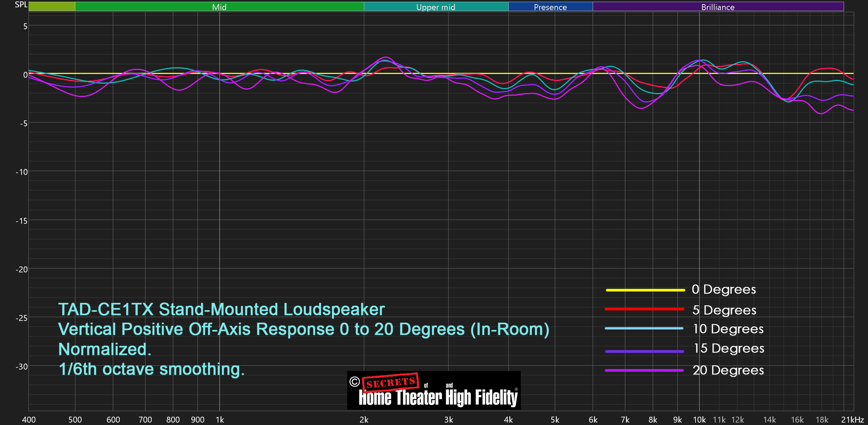
Task: Click the '20 Degrees' legend text
Action: click(x=728, y=370)
